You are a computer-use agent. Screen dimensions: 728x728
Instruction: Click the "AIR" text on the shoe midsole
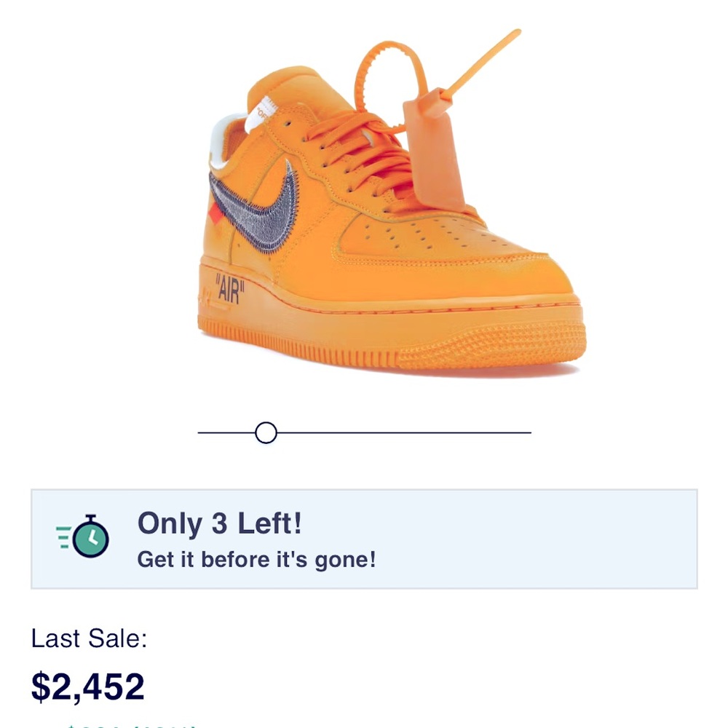pyautogui.click(x=229, y=288)
